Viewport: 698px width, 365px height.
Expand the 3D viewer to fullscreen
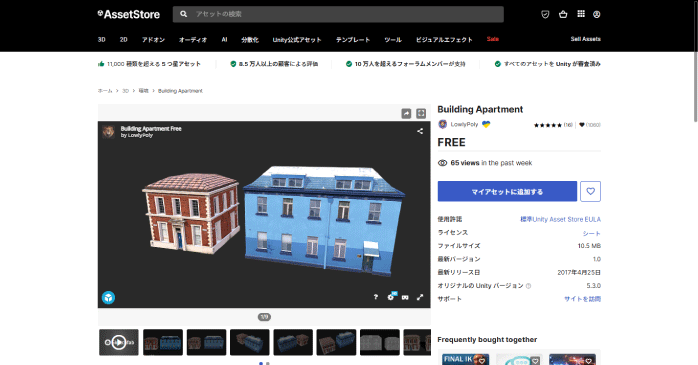tap(420, 297)
